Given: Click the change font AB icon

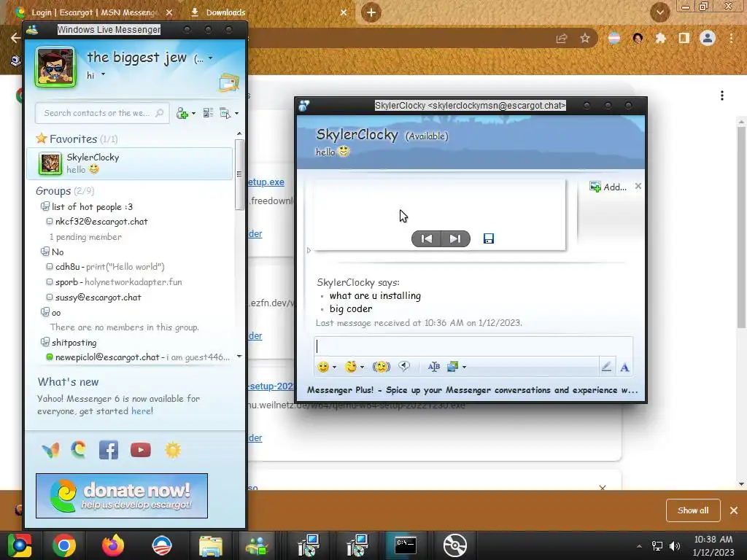Looking at the screenshot, I should coord(433,367).
